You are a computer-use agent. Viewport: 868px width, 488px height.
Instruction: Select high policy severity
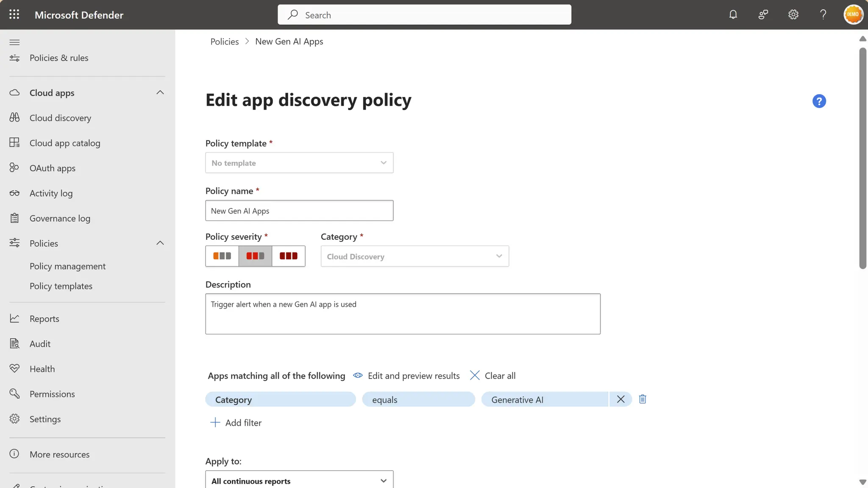pyautogui.click(x=288, y=256)
